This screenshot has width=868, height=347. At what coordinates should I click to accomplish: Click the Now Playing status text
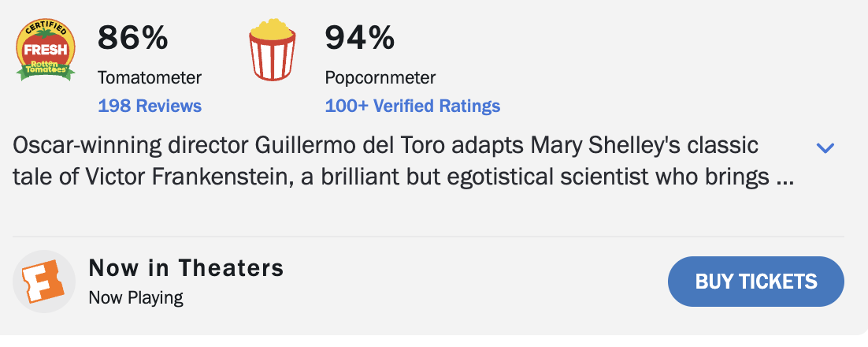coord(135,297)
